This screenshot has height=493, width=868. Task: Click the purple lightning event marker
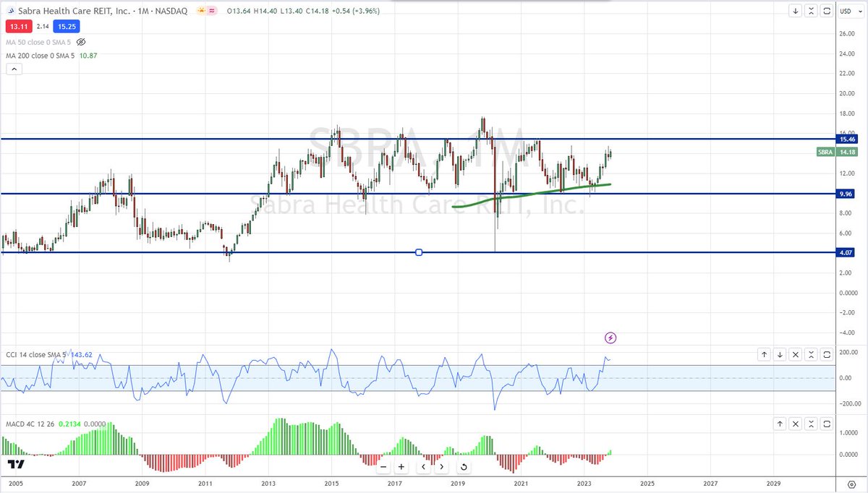pos(610,338)
